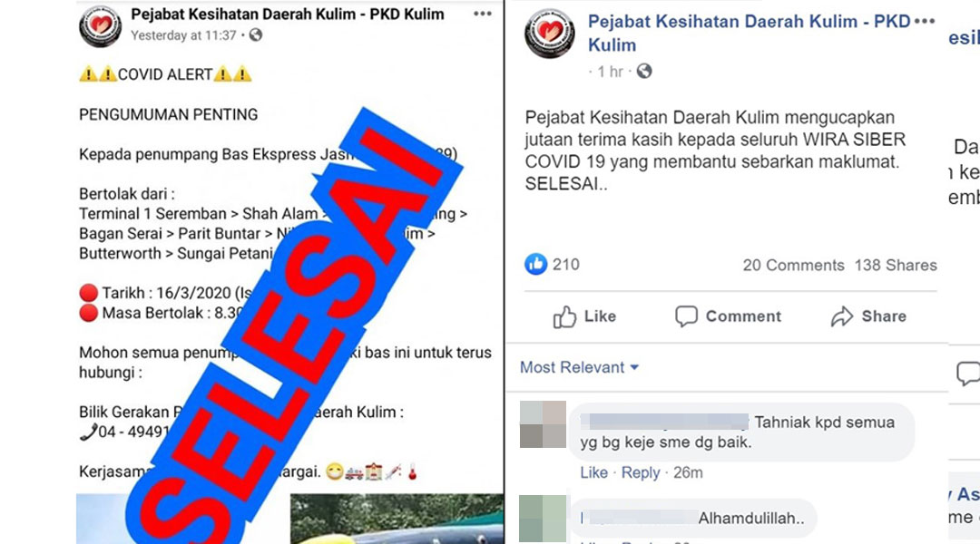Click the first commenter's blurred avatar
The height and width of the screenshot is (544, 980).
click(x=544, y=424)
